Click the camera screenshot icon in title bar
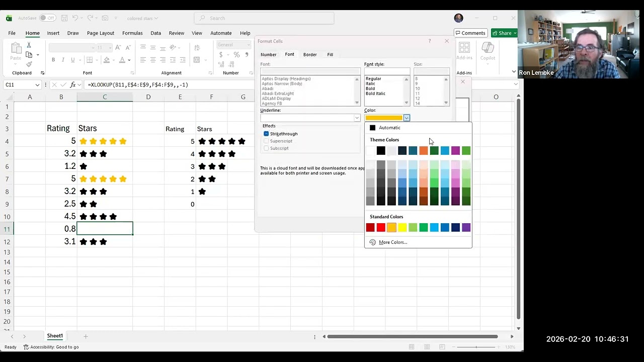644x362 pixels. tap(105, 18)
